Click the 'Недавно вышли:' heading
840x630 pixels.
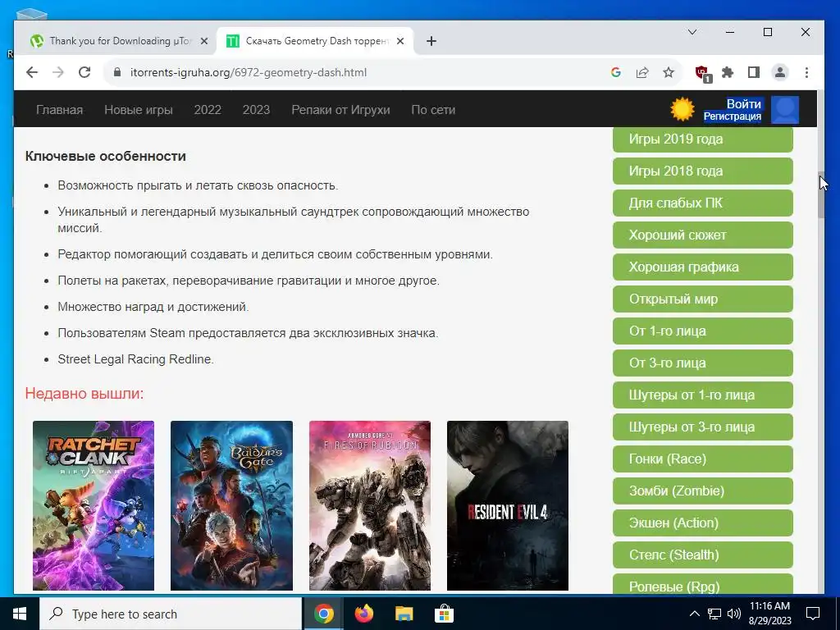(x=84, y=394)
